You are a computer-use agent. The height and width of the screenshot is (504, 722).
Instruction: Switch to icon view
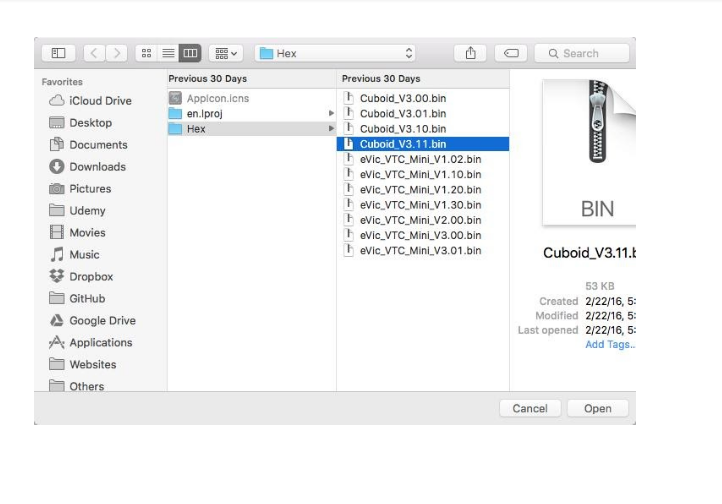[146, 53]
